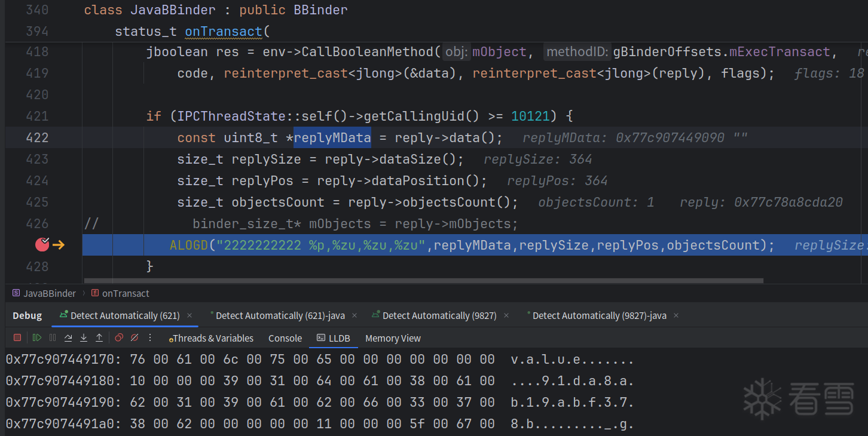Resume program execution
This screenshot has height=436, width=868.
(37, 337)
